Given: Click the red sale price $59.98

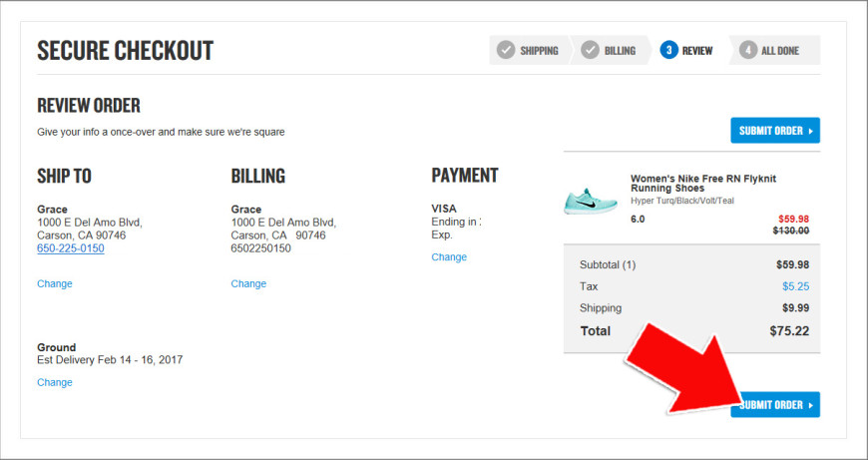Looking at the screenshot, I should pyautogui.click(x=793, y=219).
